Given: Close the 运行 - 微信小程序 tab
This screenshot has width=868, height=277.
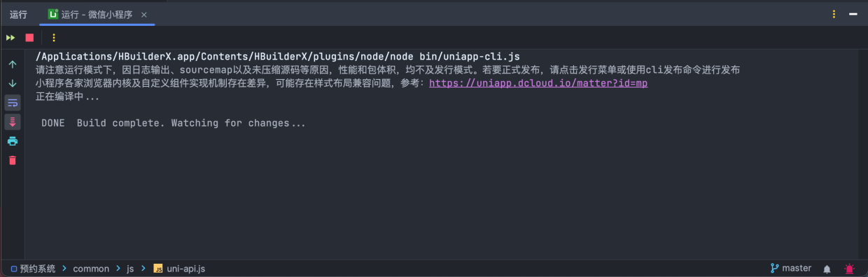Looking at the screenshot, I should pyautogui.click(x=144, y=15).
